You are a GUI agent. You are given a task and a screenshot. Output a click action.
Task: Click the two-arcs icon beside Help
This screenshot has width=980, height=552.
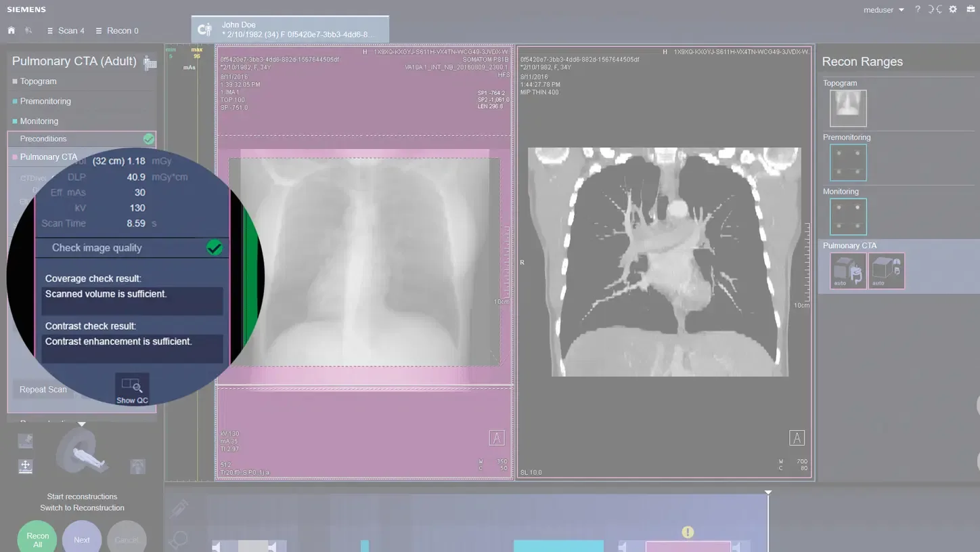(x=935, y=9)
